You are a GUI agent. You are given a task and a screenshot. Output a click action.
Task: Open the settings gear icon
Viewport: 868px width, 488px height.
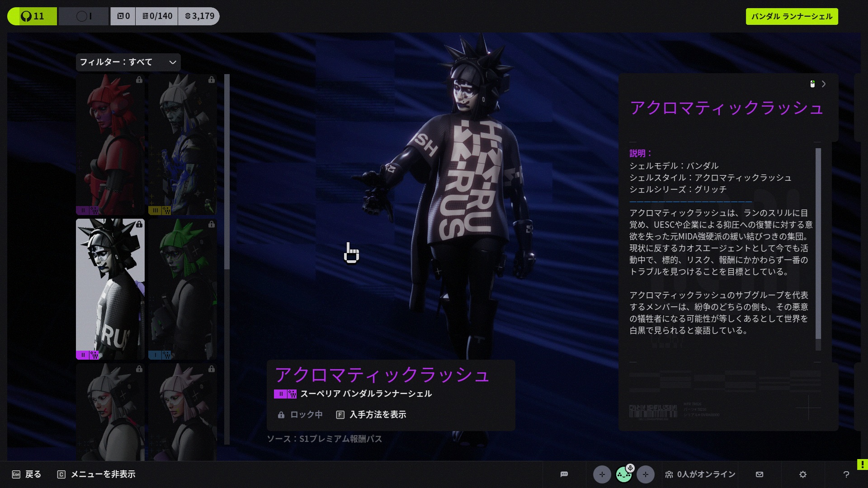803,474
